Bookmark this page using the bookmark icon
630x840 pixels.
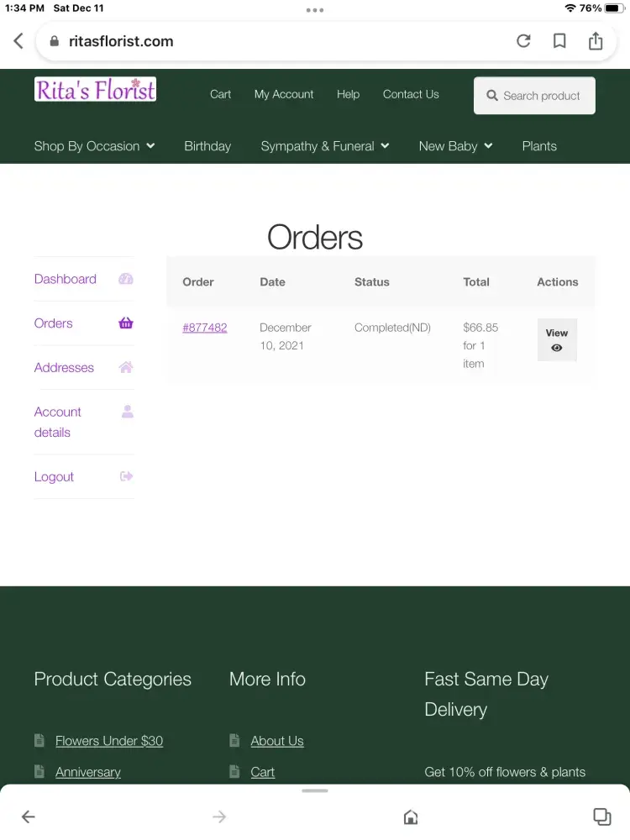coord(559,40)
